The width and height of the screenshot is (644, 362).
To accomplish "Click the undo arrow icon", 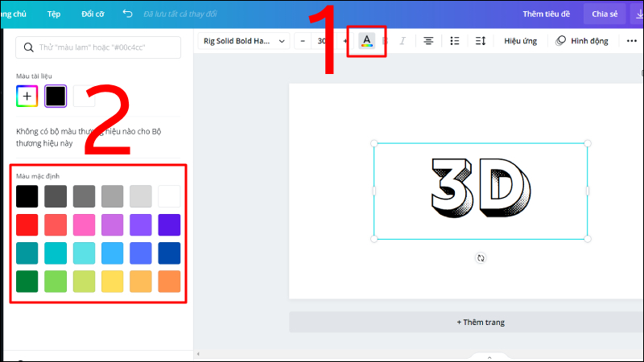I will (x=128, y=14).
